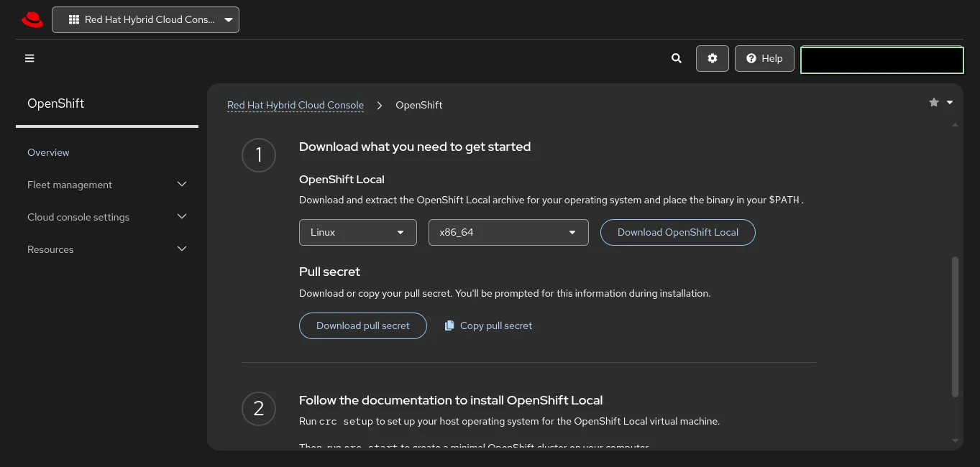Select Overview in the sidebar
The image size is (980, 467).
tap(48, 152)
